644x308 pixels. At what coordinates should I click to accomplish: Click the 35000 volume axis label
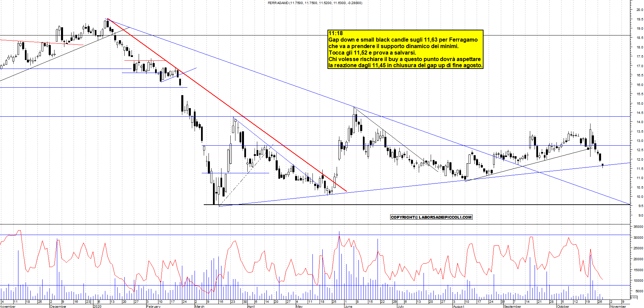(x=638, y=227)
